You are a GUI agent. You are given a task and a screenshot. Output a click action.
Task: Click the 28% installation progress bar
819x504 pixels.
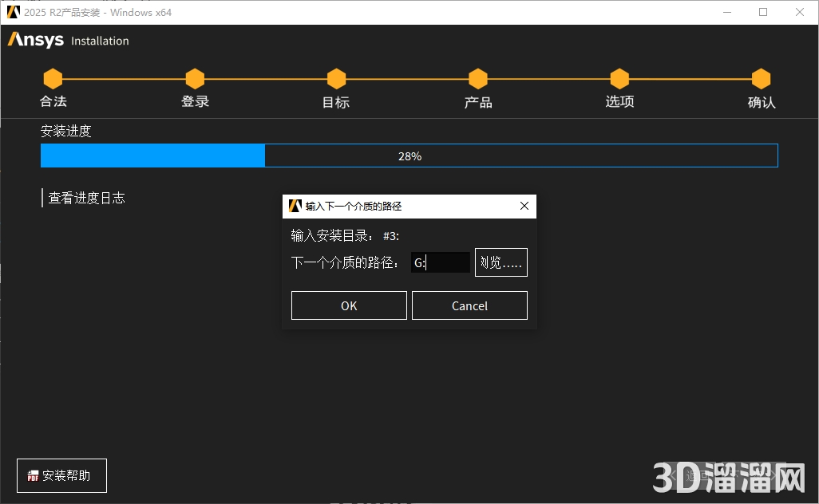pyautogui.click(x=409, y=155)
